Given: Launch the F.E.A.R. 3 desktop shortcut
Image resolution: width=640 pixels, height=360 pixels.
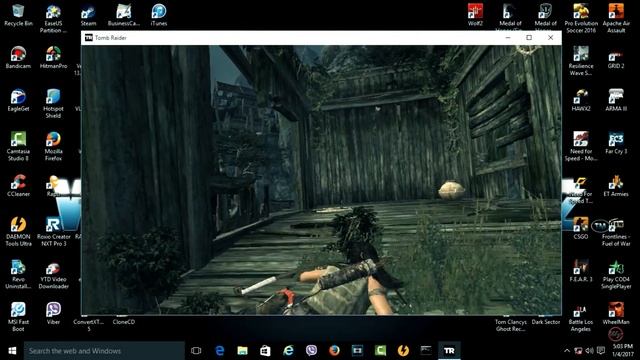Looking at the screenshot, I should (x=581, y=271).
